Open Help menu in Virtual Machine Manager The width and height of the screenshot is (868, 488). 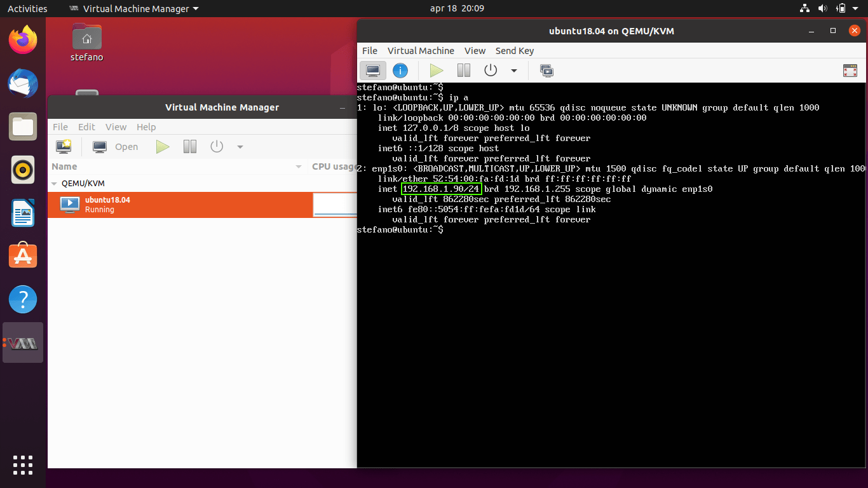click(x=146, y=127)
